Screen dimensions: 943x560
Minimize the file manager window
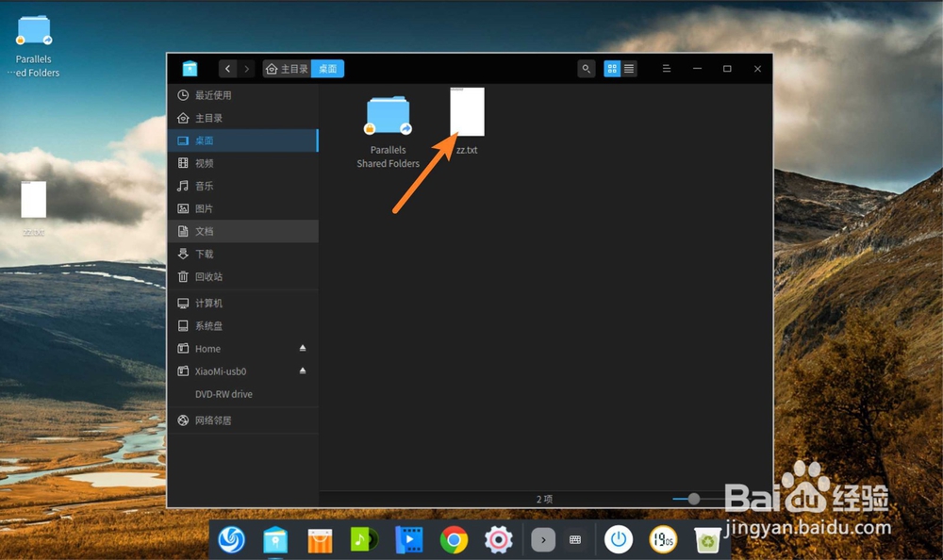click(x=697, y=69)
